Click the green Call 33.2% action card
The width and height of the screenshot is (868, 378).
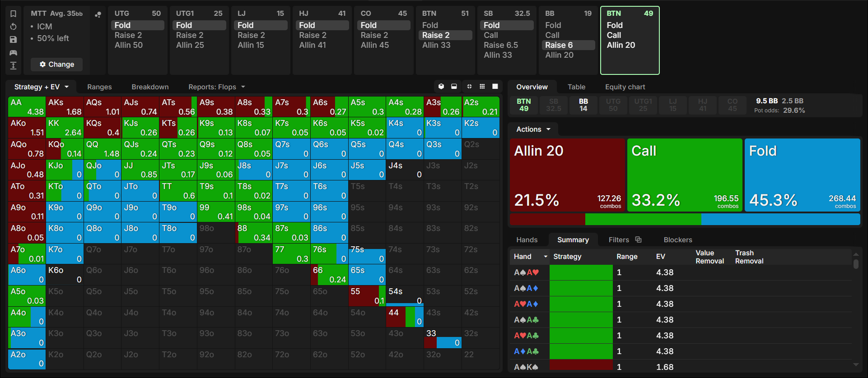pyautogui.click(x=685, y=175)
